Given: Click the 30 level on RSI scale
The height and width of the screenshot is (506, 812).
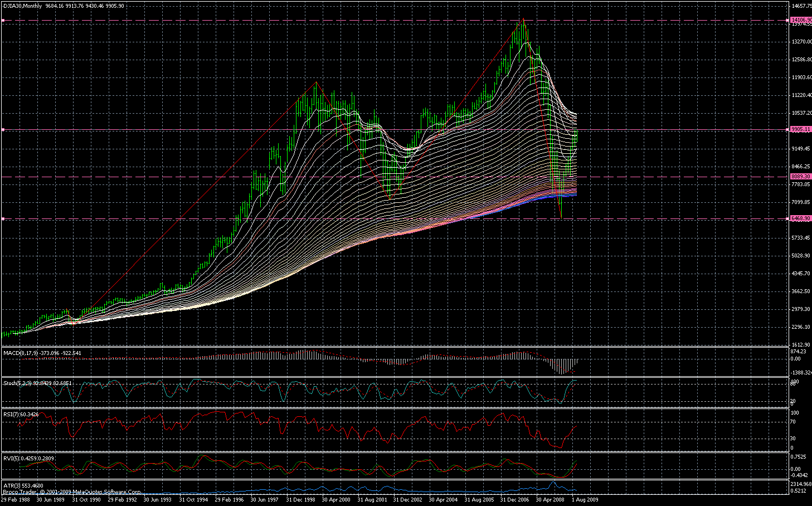Looking at the screenshot, I should point(794,438).
